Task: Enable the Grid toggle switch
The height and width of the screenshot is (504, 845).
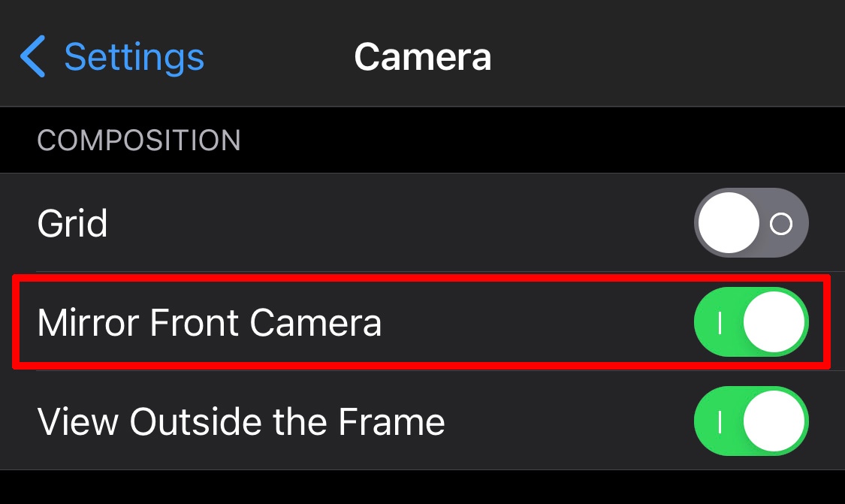Action: click(x=751, y=223)
